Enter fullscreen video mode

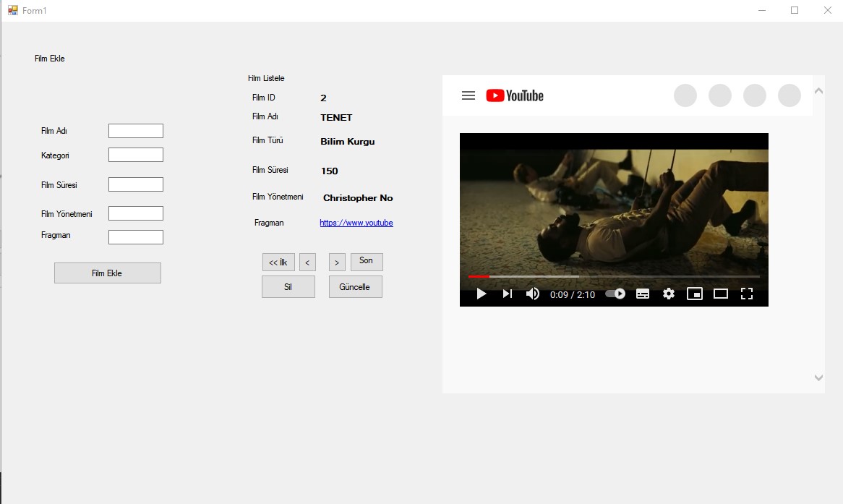[747, 294]
